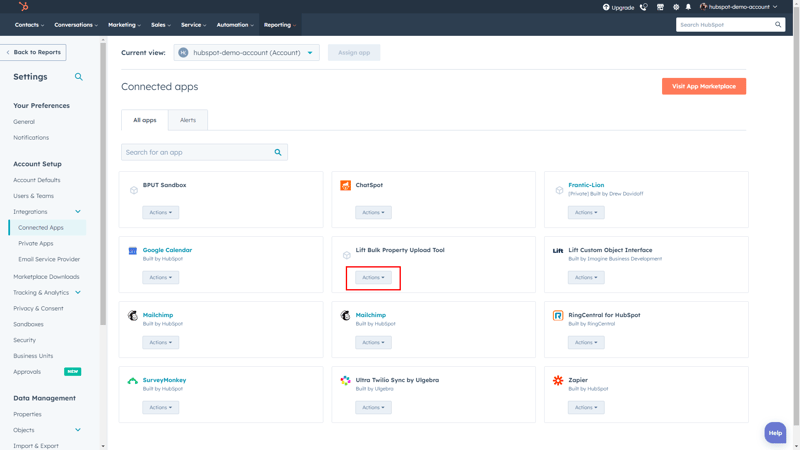Open Actions for ChatSpot
This screenshot has height=450, width=800.
click(x=373, y=212)
